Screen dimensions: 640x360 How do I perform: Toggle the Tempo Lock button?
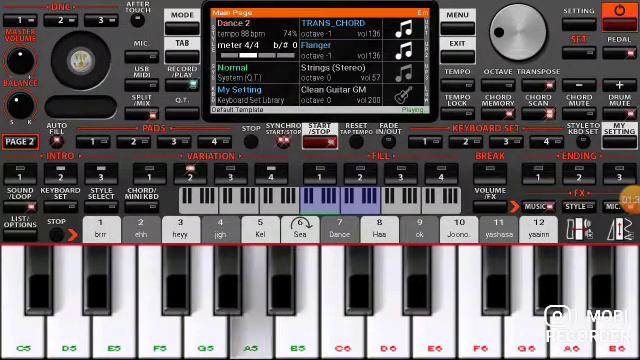click(457, 113)
